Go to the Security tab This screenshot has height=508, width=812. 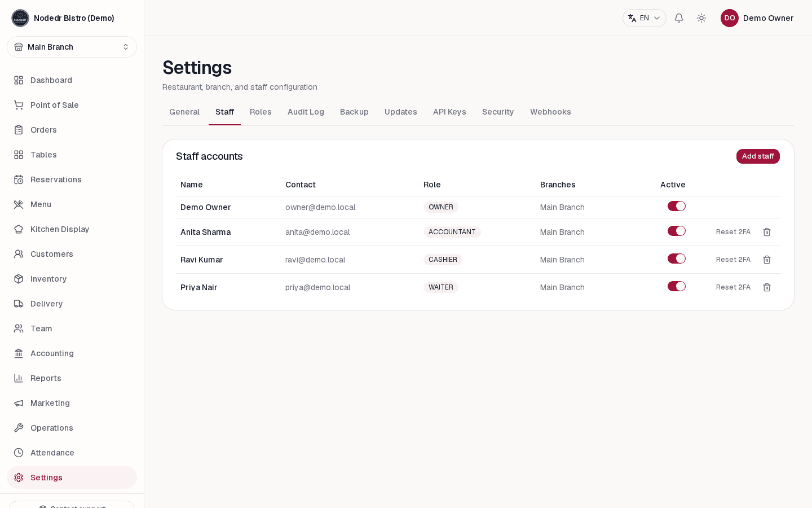pyautogui.click(x=498, y=112)
